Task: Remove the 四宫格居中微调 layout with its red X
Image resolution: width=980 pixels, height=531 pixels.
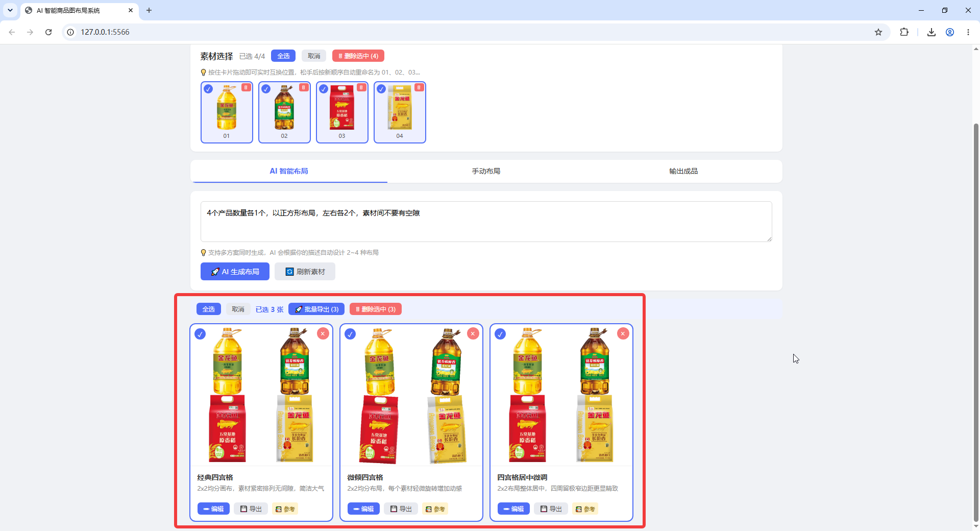Action: coord(623,333)
